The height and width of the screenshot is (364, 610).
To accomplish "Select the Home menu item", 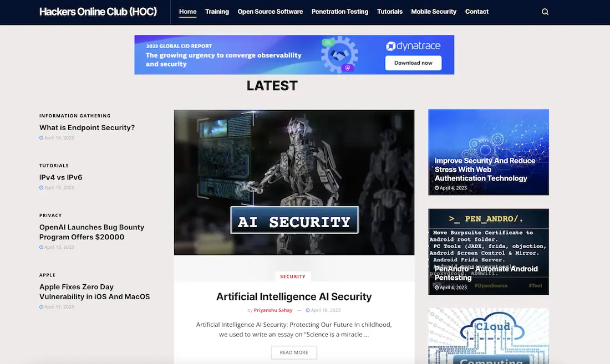I will point(187,12).
